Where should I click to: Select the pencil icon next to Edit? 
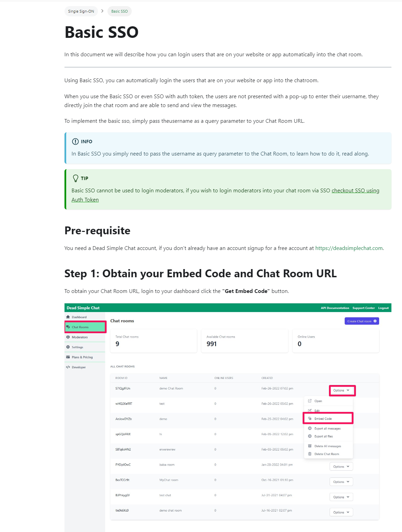(x=310, y=411)
